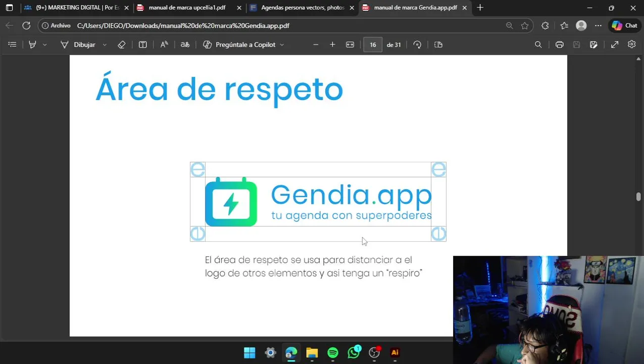This screenshot has width=644, height=364.
Task: Click the Microsoft Edge taskbar icon
Action: pos(291,353)
